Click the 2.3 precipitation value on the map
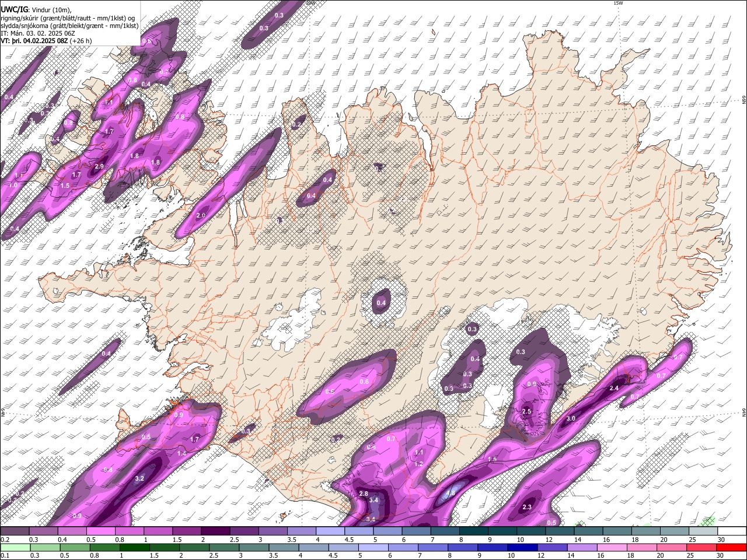The height and width of the screenshot is (560, 747). tap(527, 507)
